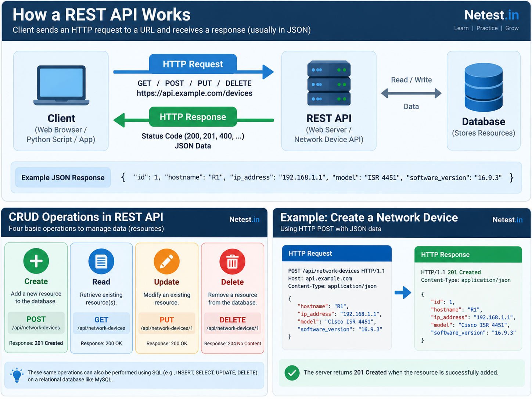Image resolution: width=532 pixels, height=399 pixels.
Task: Click the https://api.example.com/devices URL
Action: click(194, 93)
